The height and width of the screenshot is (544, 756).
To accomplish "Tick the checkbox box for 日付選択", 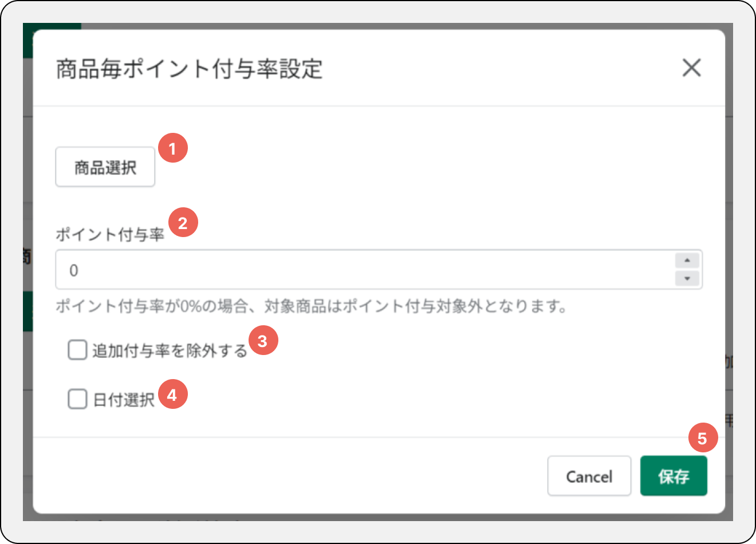I will click(77, 399).
